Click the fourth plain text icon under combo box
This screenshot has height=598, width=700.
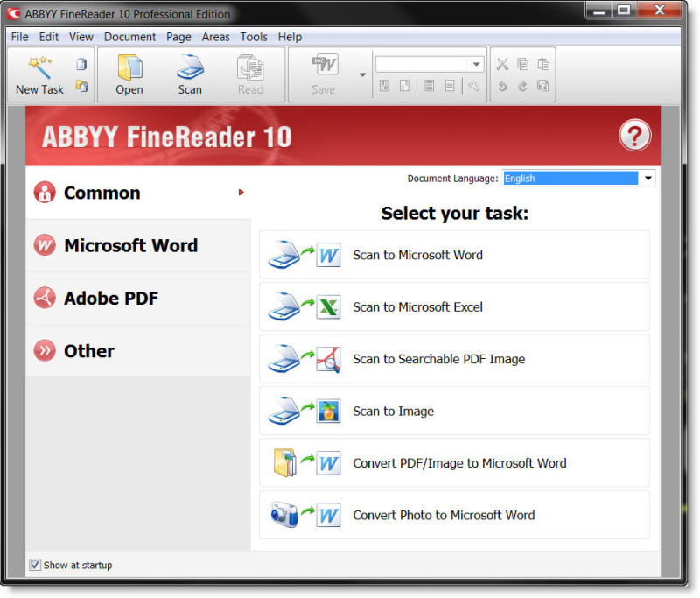click(450, 86)
